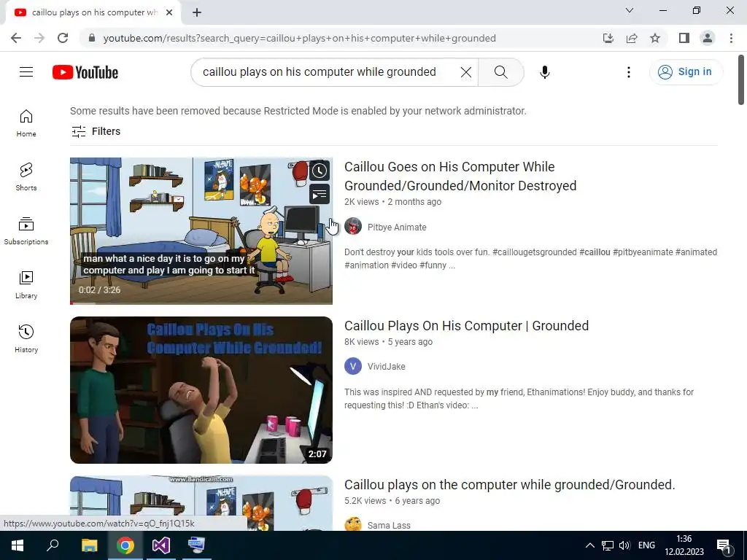Start voice search with the microphone
The width and height of the screenshot is (747, 560).
click(x=544, y=72)
